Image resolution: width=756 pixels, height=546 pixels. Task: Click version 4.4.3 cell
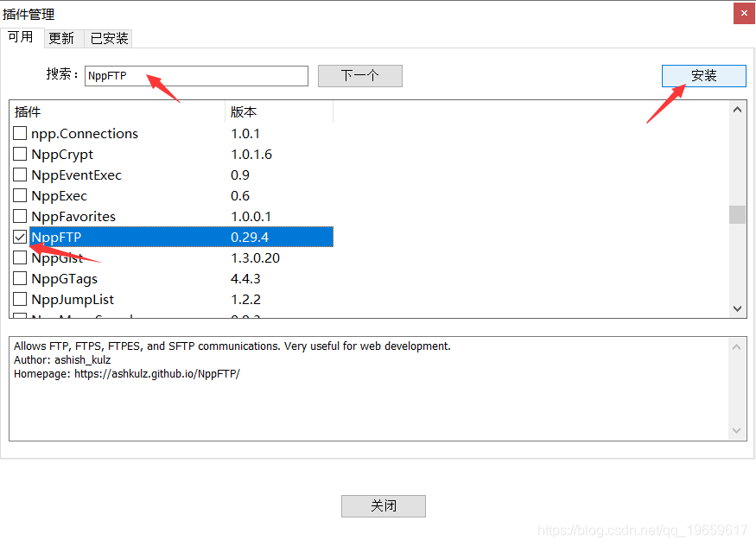[245, 278]
